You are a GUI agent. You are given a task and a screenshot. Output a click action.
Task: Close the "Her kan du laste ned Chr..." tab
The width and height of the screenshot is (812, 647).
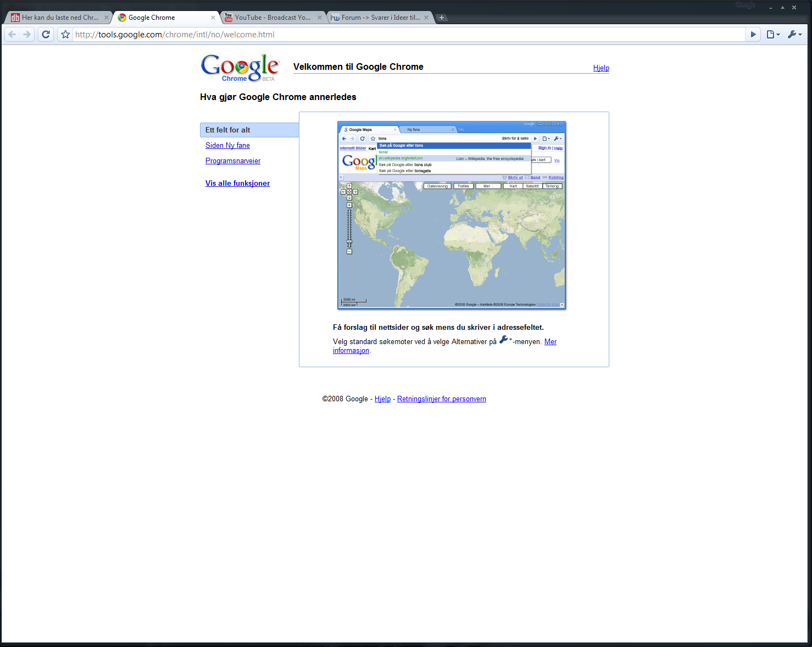click(107, 18)
